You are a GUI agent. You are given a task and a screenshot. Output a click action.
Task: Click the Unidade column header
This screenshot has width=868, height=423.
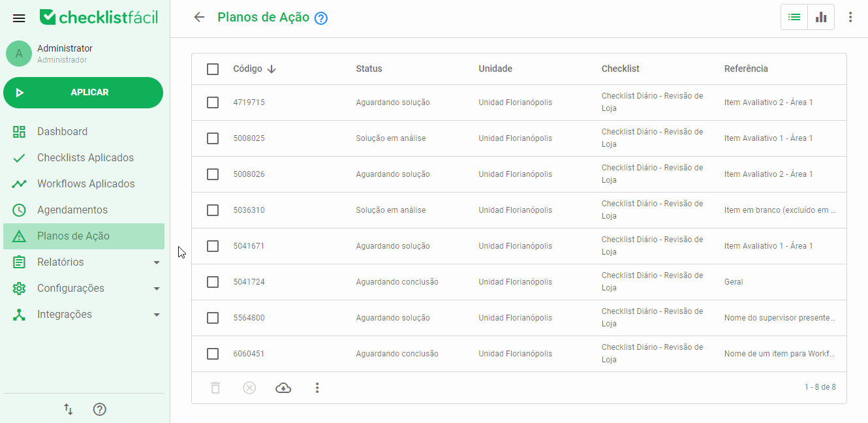(495, 69)
